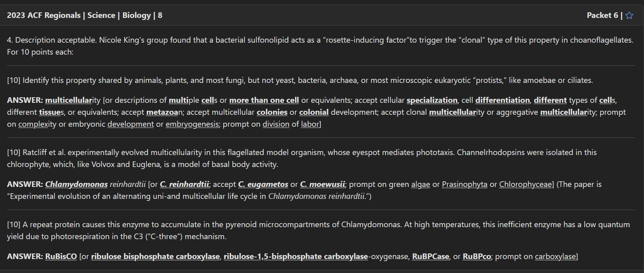Image resolution: width=644 pixels, height=273 pixels.
Task: Star this question using the star icon
Action: coord(629,16)
